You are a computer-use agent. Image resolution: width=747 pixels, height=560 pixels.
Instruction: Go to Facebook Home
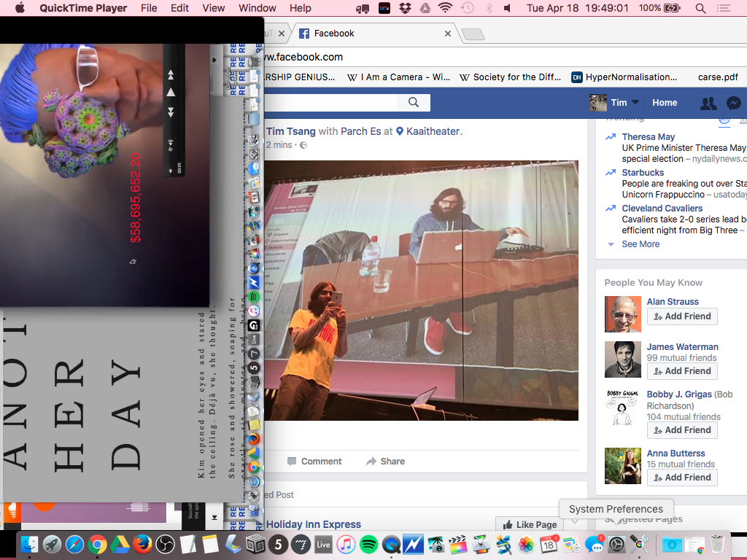pos(665,102)
